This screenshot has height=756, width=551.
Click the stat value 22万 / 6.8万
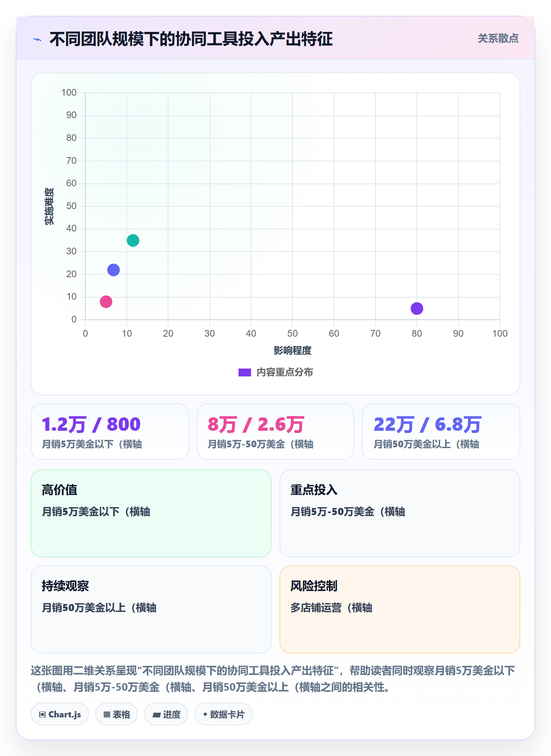pyautogui.click(x=427, y=424)
